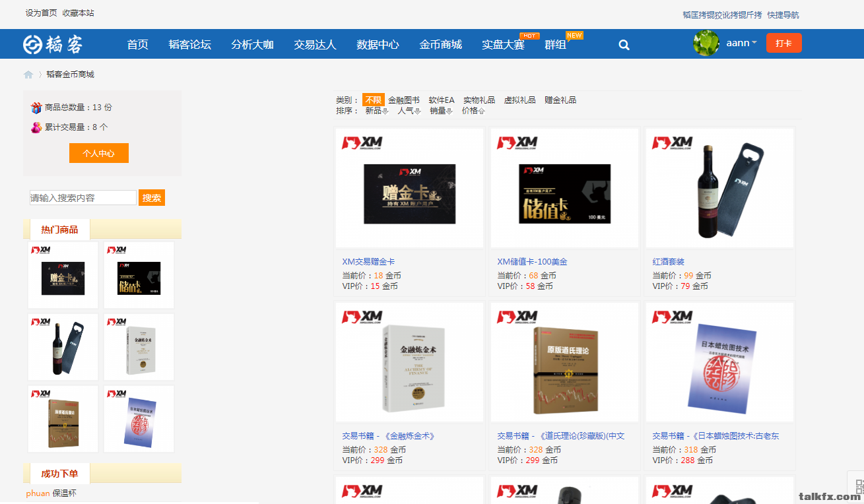This screenshot has width=864, height=504.
Task: Click the XM储值卡-100美金 title link
Action: pos(533,262)
